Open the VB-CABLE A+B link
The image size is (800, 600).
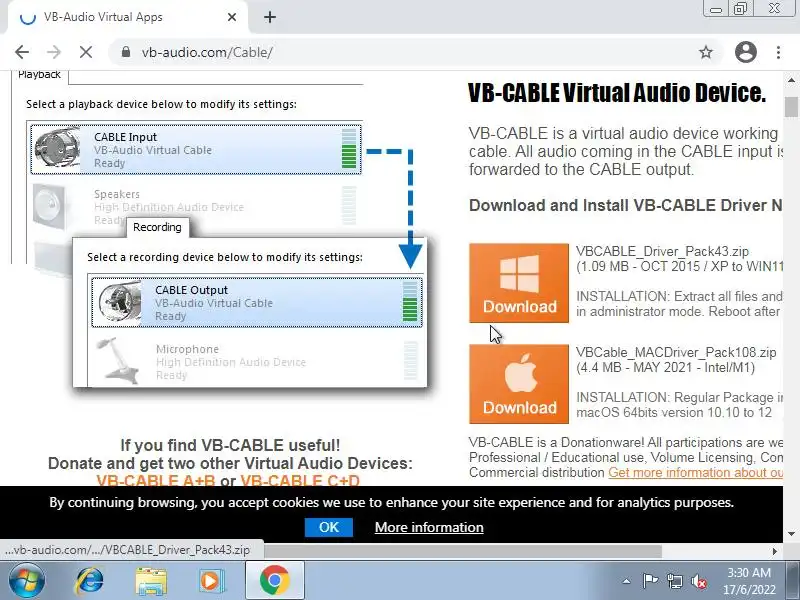[x=156, y=481]
